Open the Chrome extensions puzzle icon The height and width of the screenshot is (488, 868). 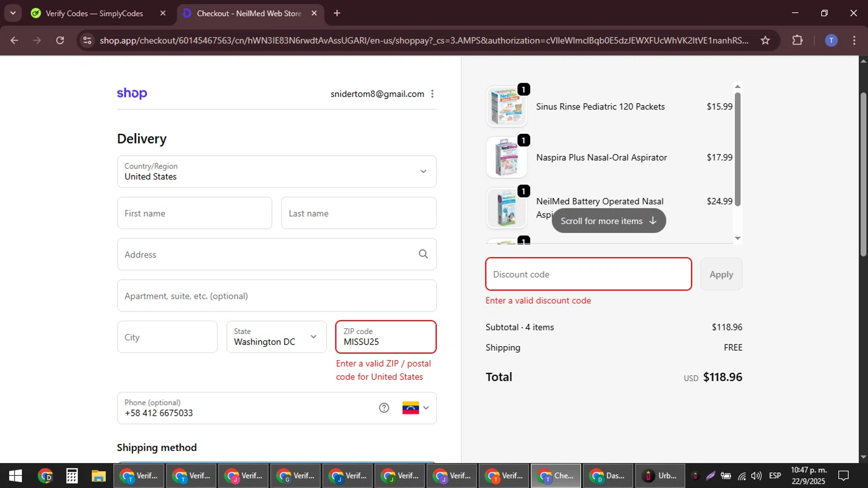coord(797,41)
